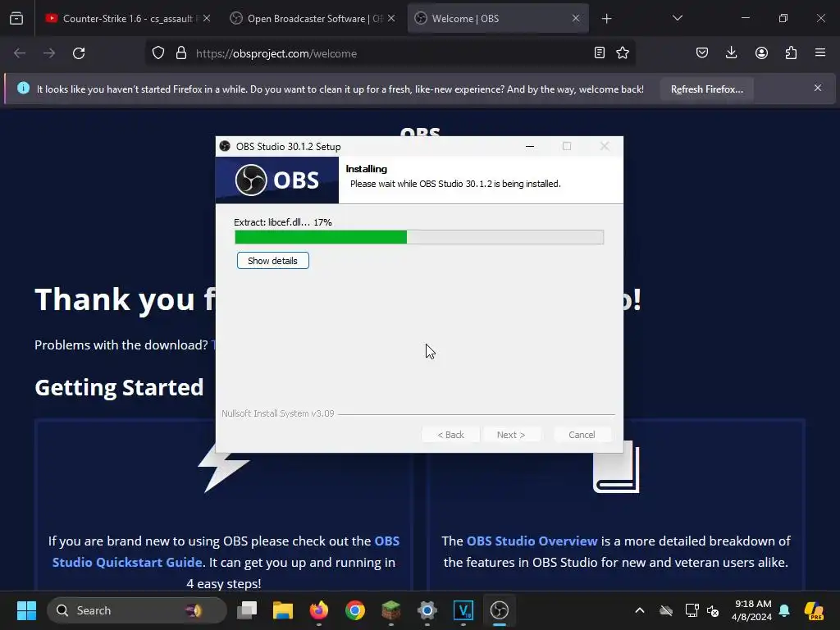Open notifications bell icon

(784, 610)
